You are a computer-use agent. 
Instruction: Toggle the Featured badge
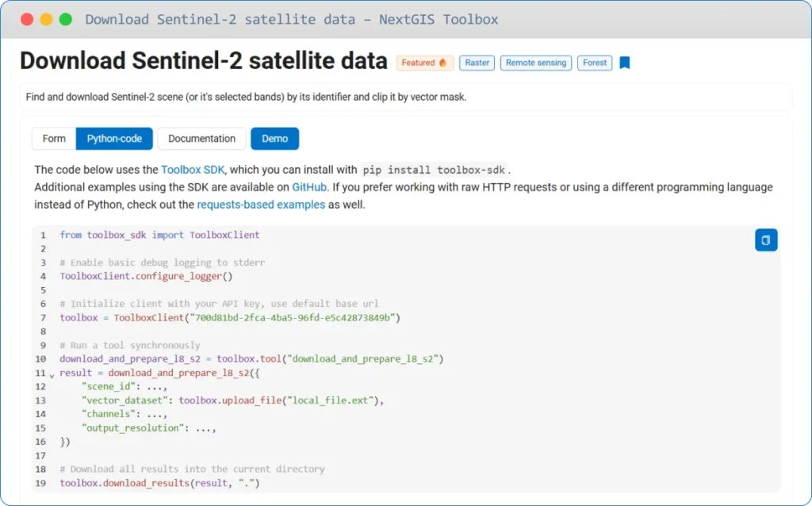point(426,62)
